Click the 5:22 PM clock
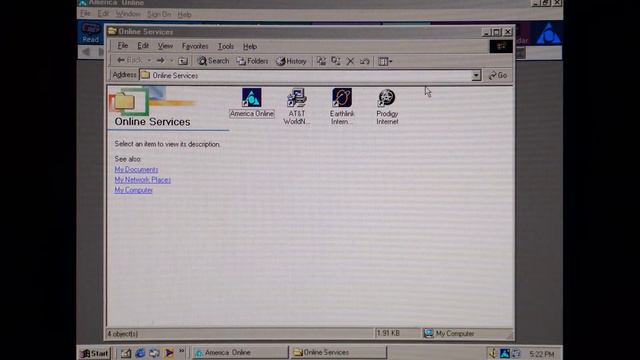This screenshot has height=360, width=640. [x=542, y=354]
